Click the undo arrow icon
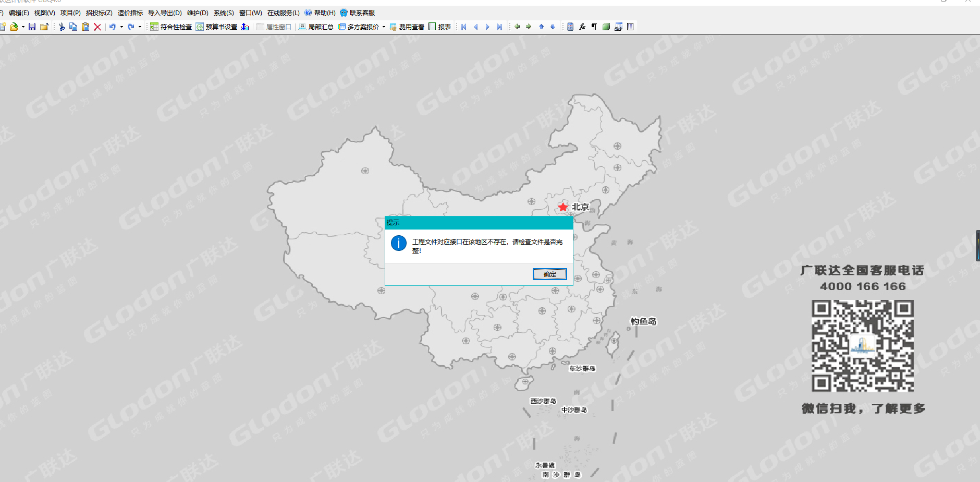 (112, 27)
